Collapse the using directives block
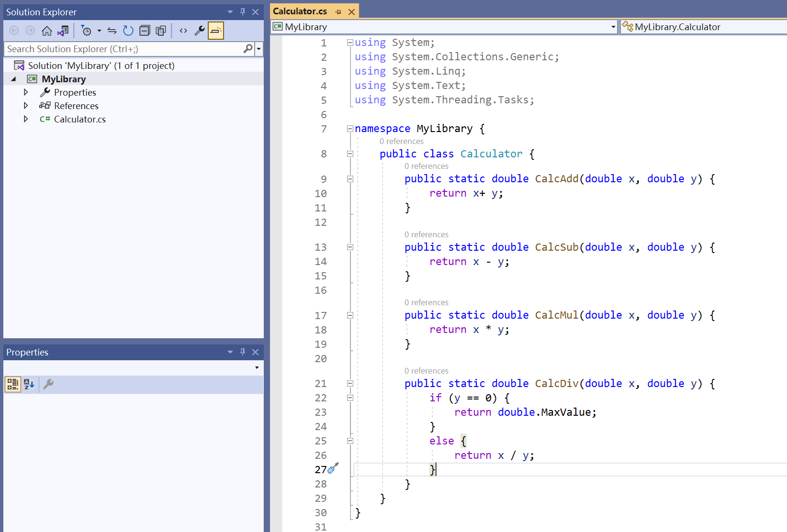This screenshot has width=787, height=532. click(350, 43)
